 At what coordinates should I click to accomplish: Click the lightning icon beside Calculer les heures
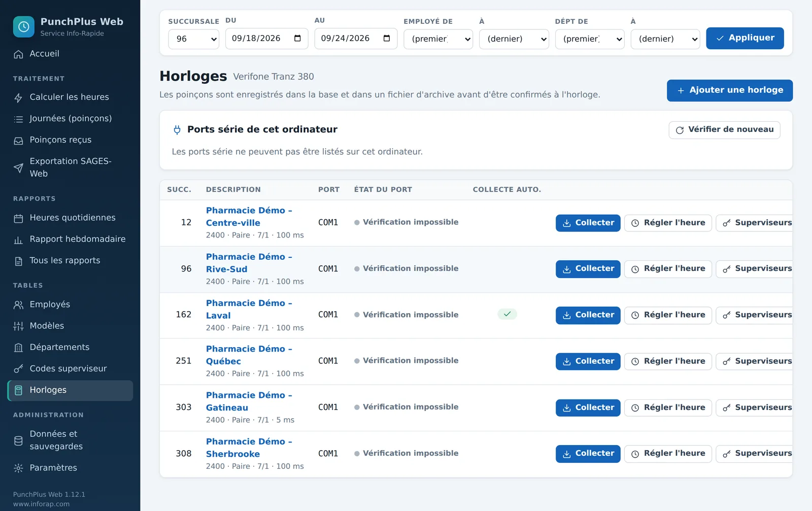[x=18, y=97]
